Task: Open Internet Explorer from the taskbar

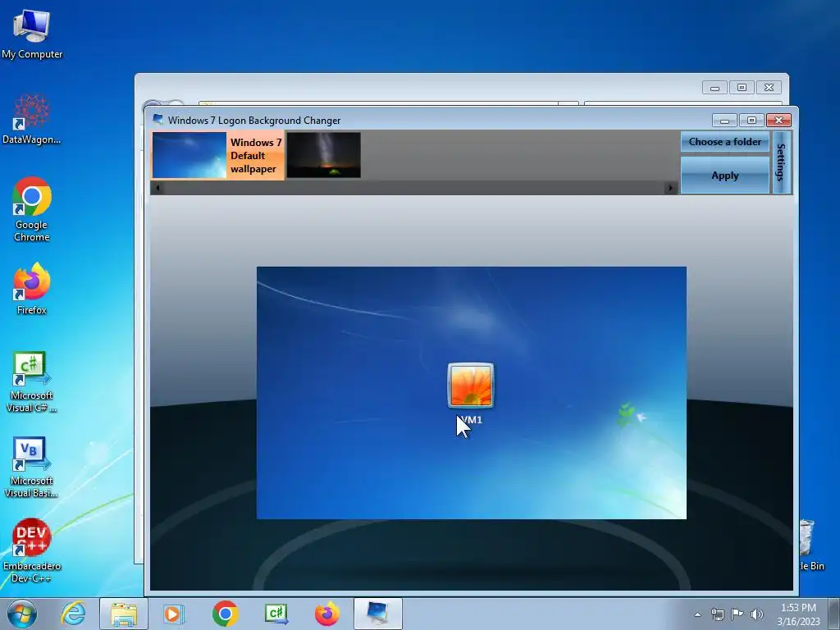Action: [x=73, y=614]
